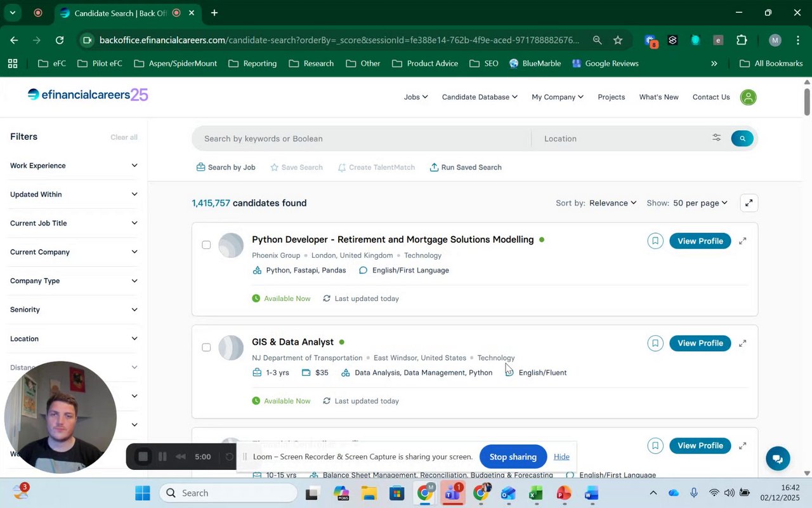Image resolution: width=812 pixels, height=508 pixels.
Task: Clear all filters
Action: (124, 137)
